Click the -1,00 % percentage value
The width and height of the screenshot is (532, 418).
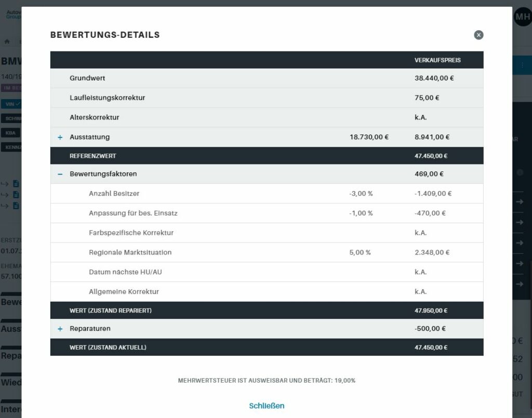pyautogui.click(x=361, y=213)
